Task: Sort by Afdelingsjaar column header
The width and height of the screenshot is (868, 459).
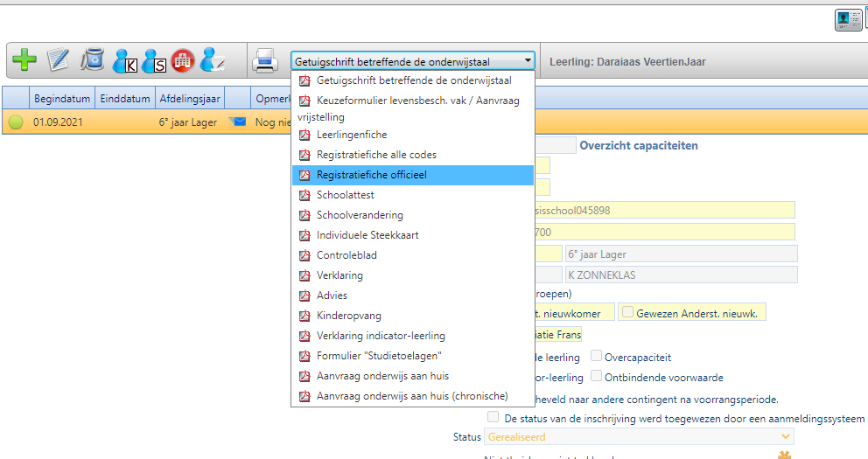Action: pos(190,99)
